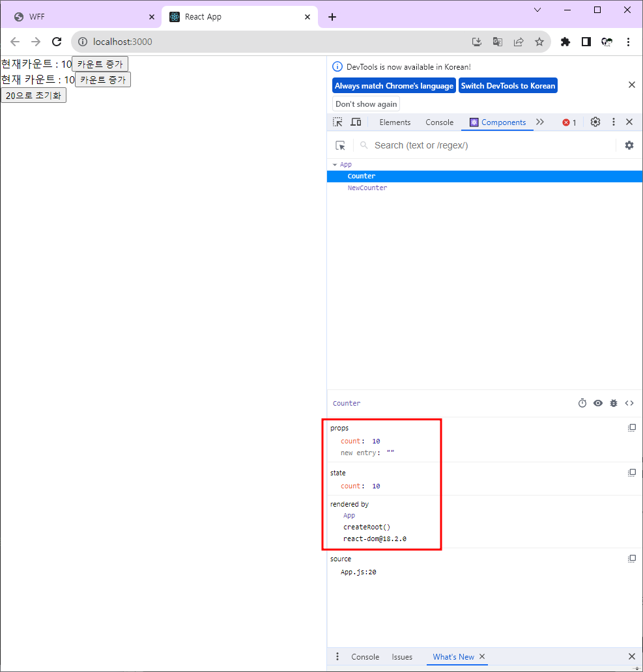Screen dimensions: 643x672
Task: Select the Components tab
Action: click(498, 122)
